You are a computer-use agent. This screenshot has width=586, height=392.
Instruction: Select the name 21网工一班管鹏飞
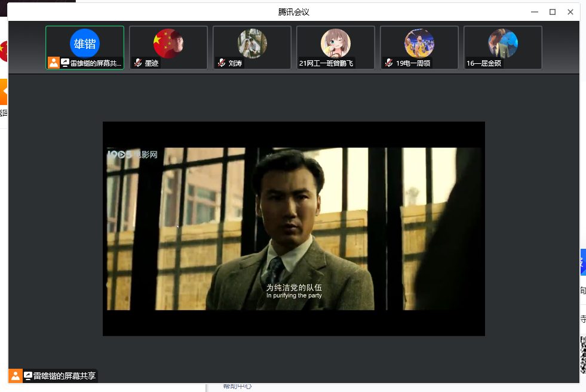(x=326, y=63)
